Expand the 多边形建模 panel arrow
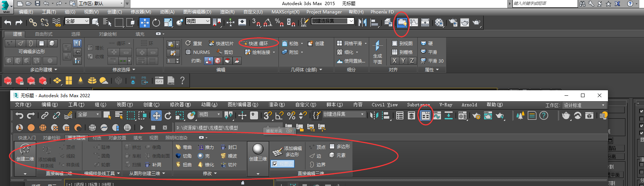The image size is (644, 186). pos(56,70)
